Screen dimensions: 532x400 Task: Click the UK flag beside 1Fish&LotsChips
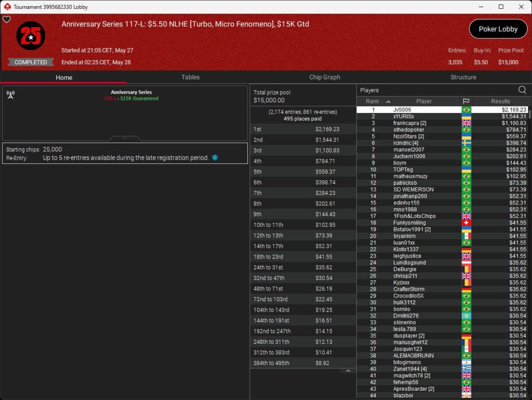pos(466,216)
